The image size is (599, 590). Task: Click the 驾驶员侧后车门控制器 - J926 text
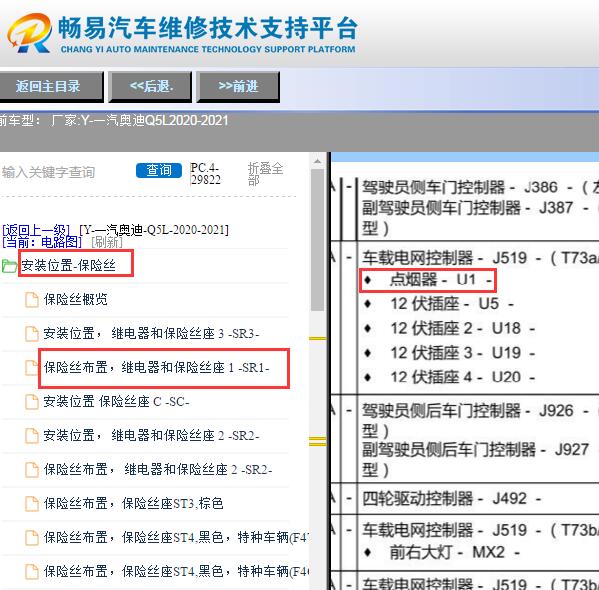click(468, 411)
